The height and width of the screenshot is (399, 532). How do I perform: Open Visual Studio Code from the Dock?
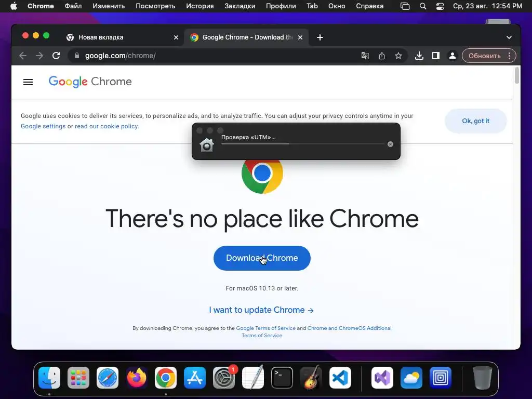pos(340,377)
